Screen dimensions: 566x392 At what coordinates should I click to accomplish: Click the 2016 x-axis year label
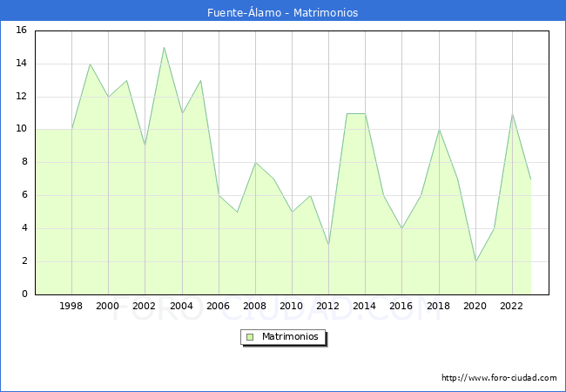pyautogui.click(x=401, y=307)
